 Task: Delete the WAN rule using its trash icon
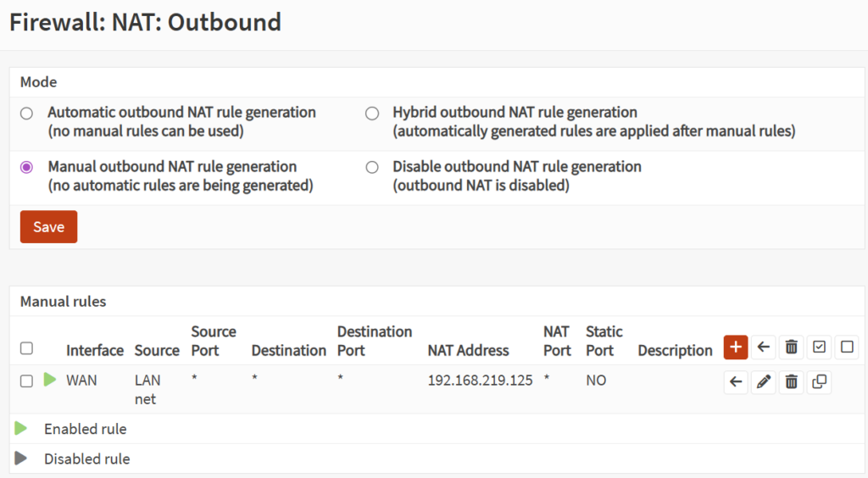coord(791,382)
